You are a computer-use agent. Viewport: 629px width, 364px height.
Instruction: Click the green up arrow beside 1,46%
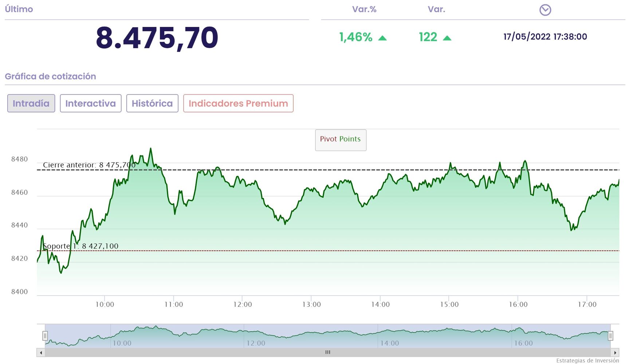[x=382, y=38]
